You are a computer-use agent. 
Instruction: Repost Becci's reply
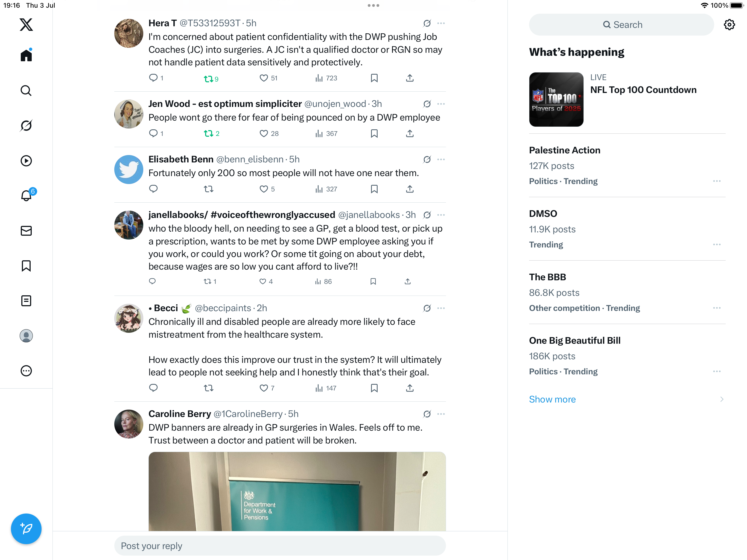208,388
